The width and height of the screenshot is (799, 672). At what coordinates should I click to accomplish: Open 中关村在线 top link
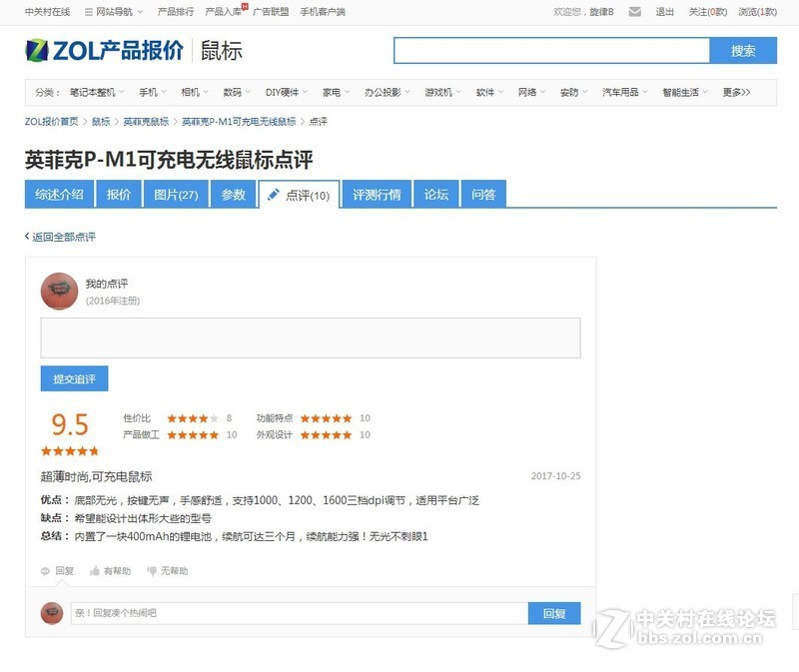pos(47,12)
